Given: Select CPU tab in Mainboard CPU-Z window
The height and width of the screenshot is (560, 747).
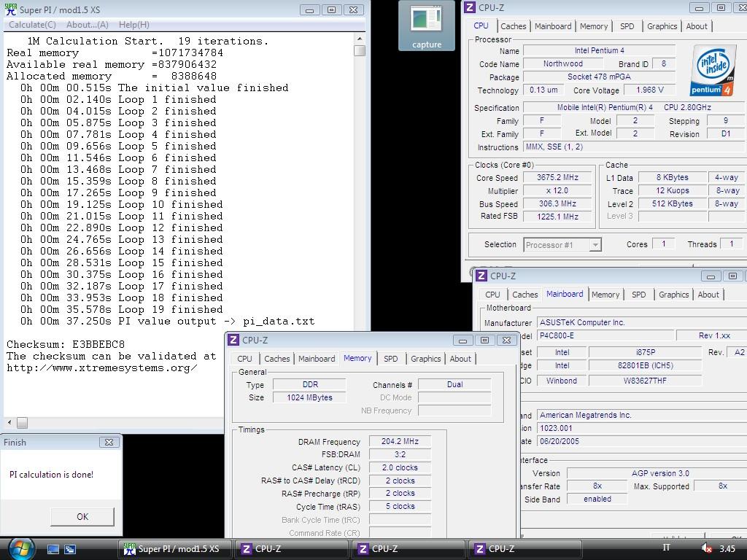Looking at the screenshot, I should pos(492,295).
